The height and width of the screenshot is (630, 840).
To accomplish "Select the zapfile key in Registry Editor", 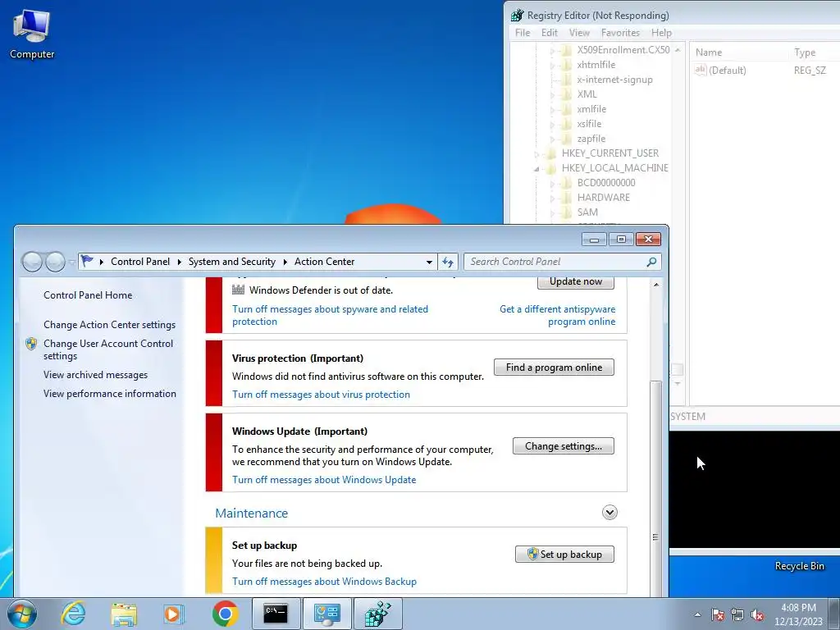I will [591, 139].
